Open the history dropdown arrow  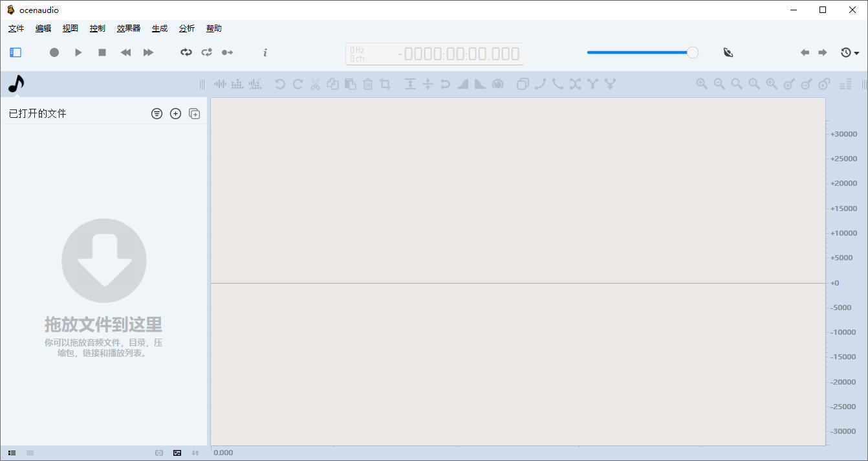[855, 52]
